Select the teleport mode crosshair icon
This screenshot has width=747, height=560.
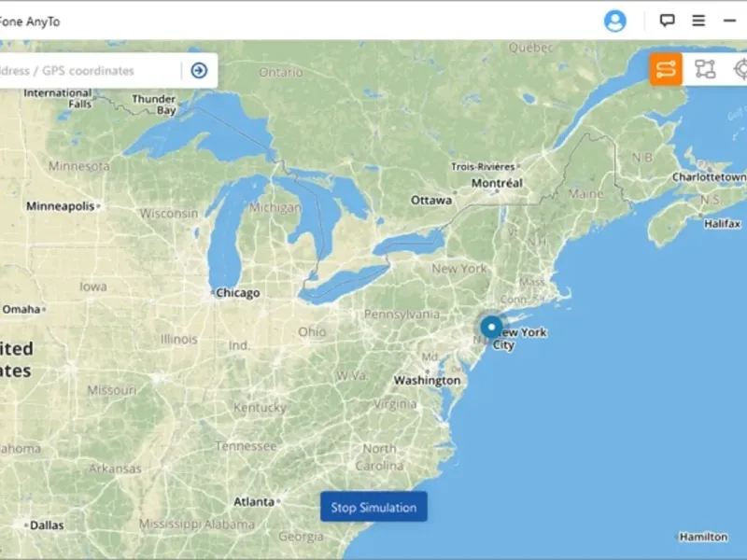740,69
